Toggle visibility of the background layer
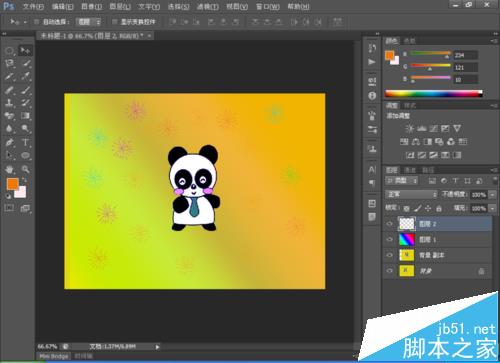The image size is (500, 363). point(390,271)
